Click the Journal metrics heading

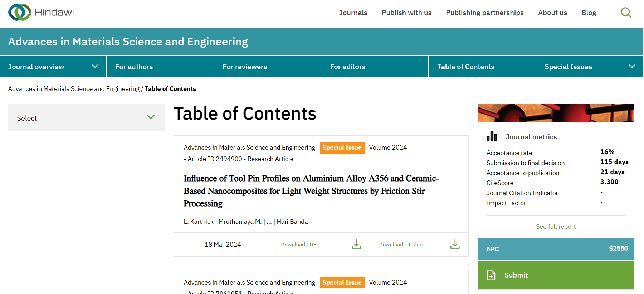(531, 137)
